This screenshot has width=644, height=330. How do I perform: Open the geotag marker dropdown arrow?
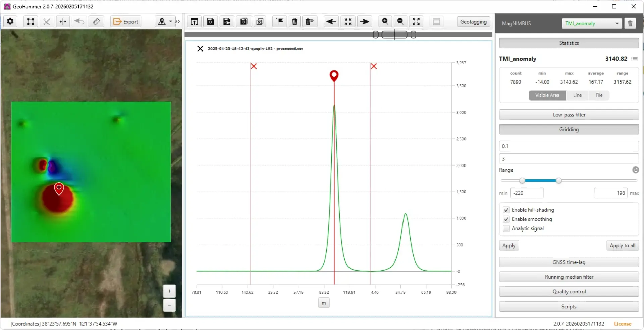[x=170, y=21]
